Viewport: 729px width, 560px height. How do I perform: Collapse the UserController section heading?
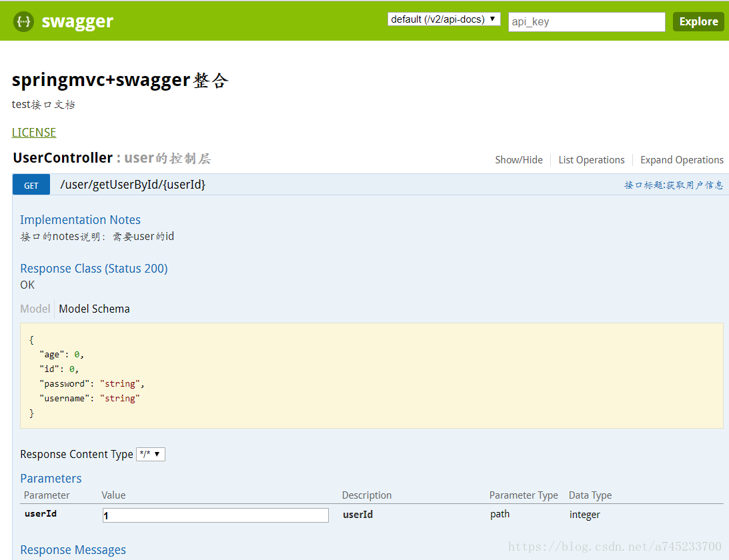coord(63,158)
